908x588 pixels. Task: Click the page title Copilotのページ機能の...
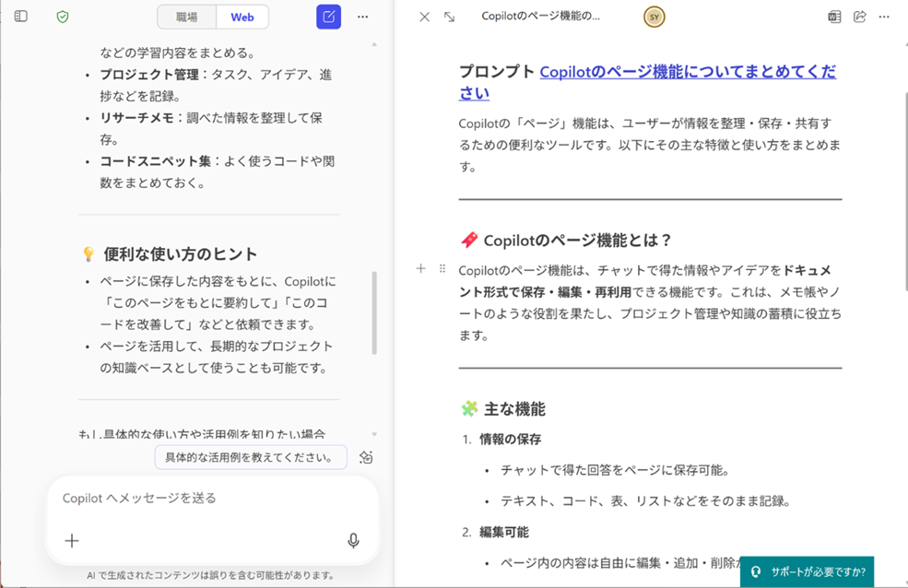[x=540, y=17]
